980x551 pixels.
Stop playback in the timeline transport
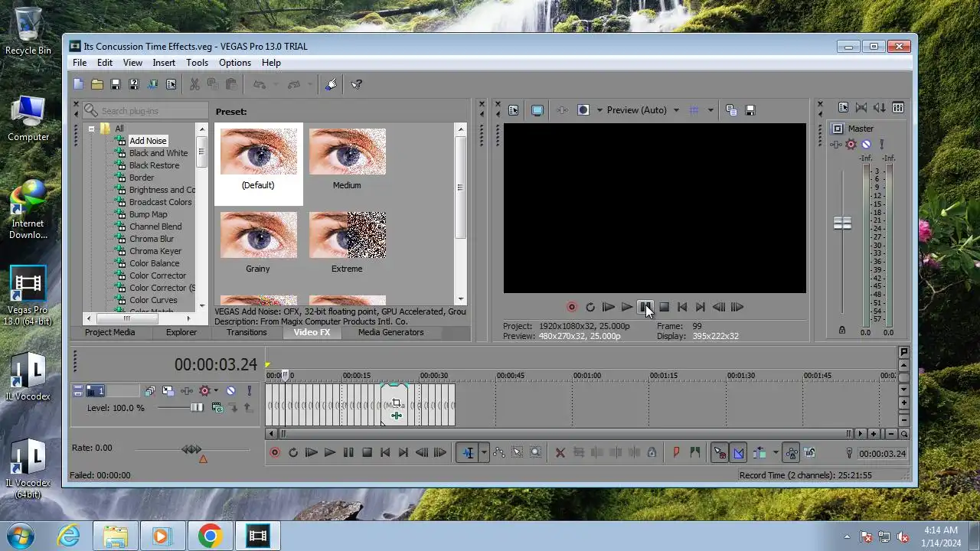coord(367,453)
